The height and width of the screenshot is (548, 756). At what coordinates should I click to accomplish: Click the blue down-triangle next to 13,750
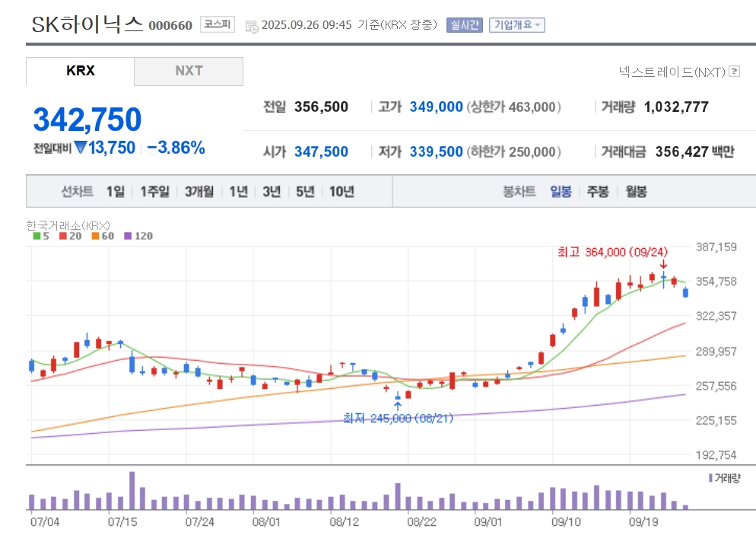click(81, 148)
